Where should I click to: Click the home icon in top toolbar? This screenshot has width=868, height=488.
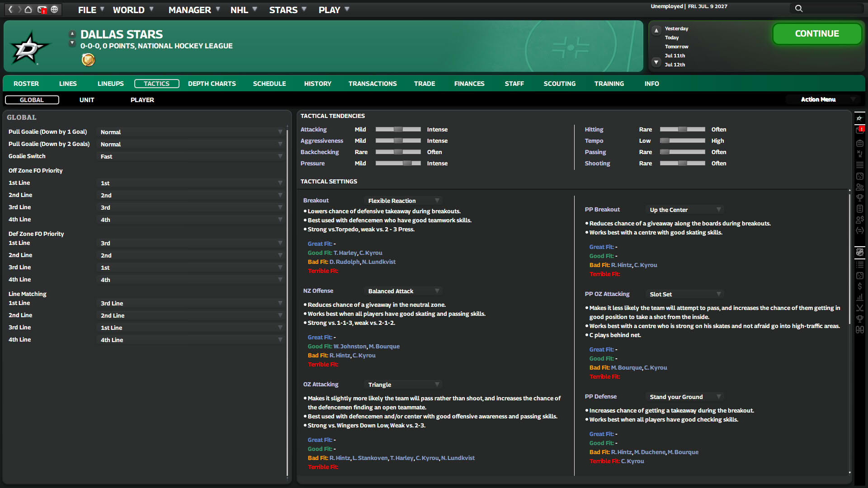[x=28, y=9]
